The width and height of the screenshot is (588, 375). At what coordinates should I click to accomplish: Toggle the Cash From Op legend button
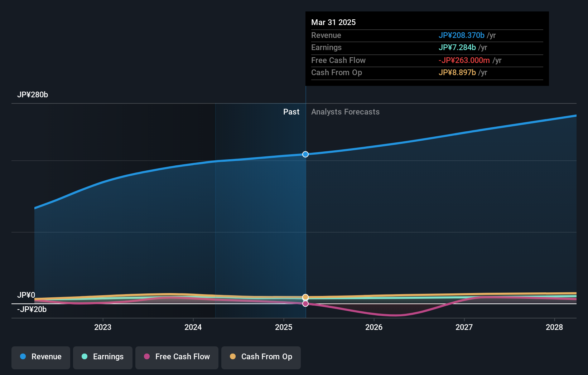[261, 357]
